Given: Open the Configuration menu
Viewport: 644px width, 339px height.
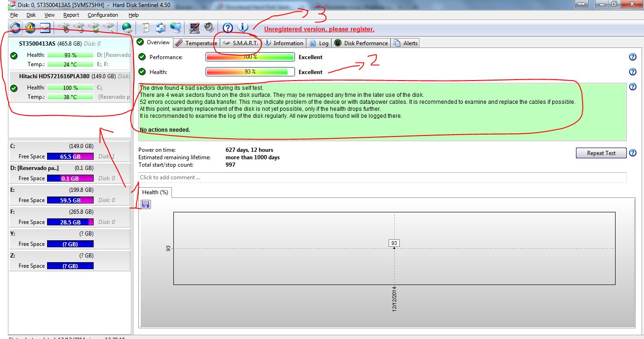Looking at the screenshot, I should [x=103, y=15].
